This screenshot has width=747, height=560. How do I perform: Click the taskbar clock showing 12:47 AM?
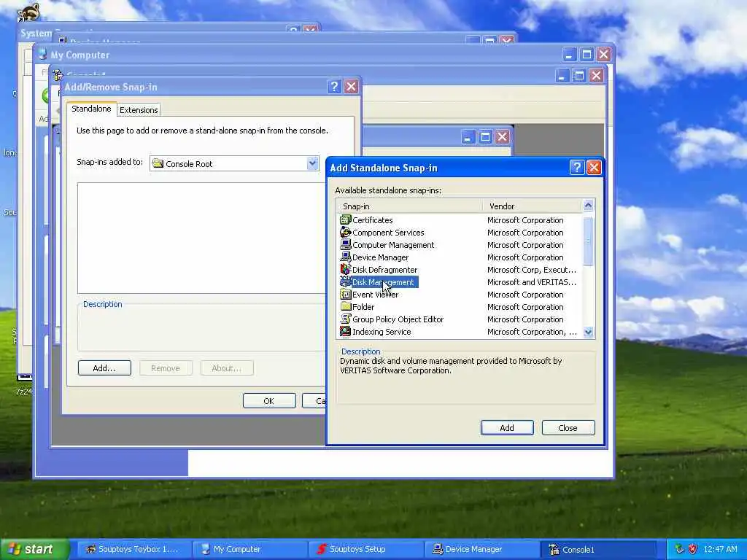[x=720, y=549]
